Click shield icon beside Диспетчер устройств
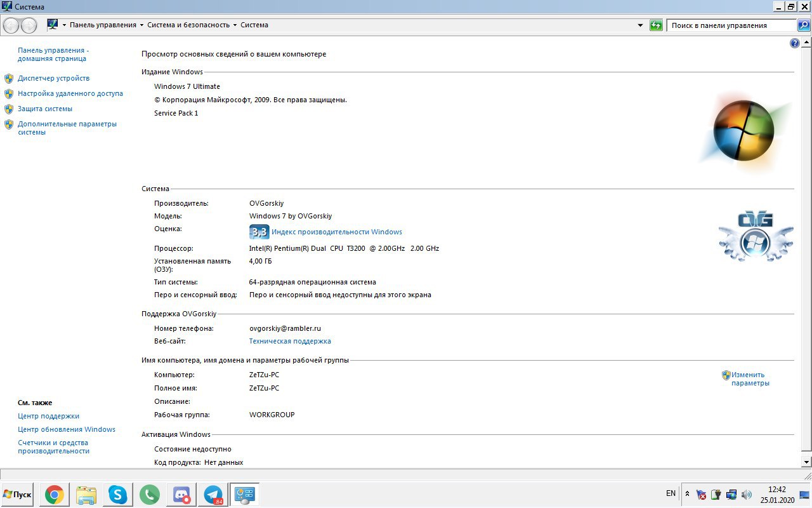The image size is (812, 508). pos(9,79)
